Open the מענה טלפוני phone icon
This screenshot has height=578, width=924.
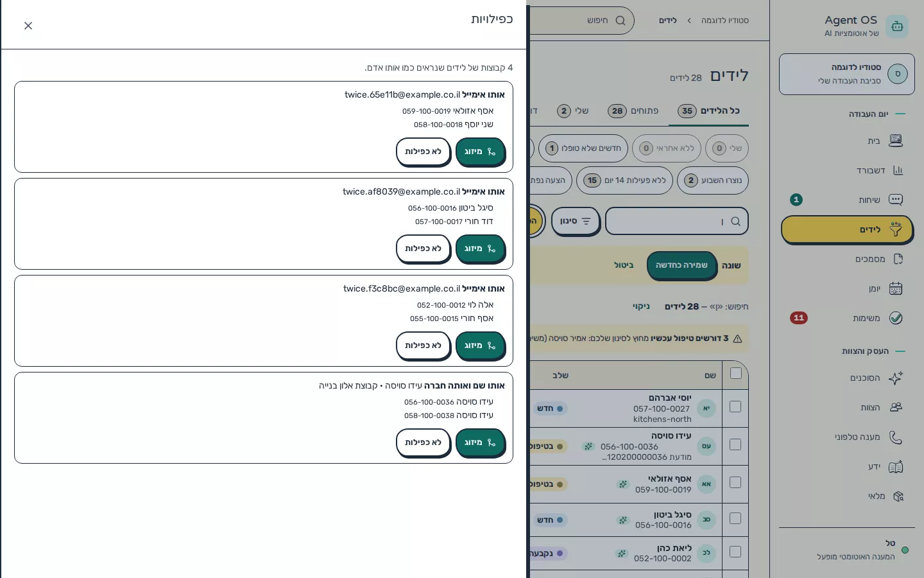tap(896, 437)
